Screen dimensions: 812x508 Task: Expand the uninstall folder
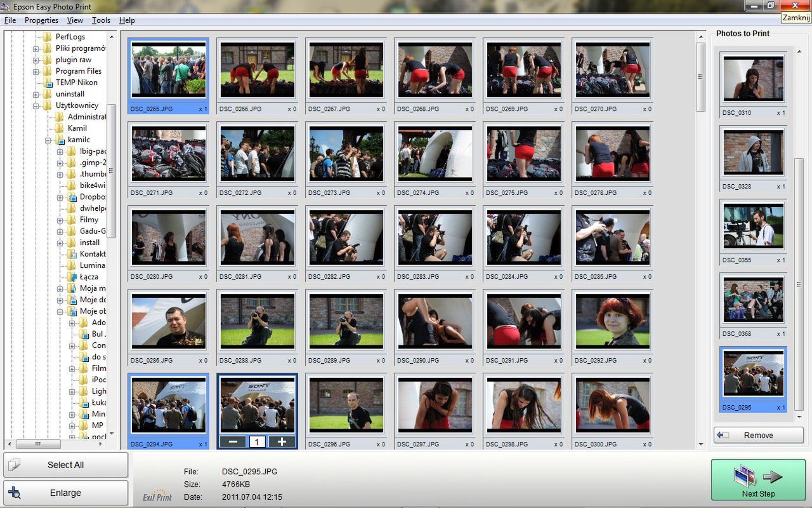pyautogui.click(x=36, y=94)
